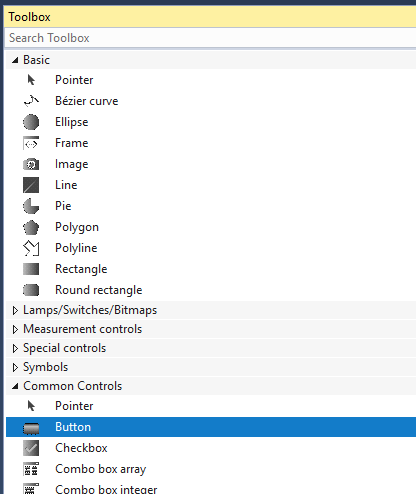
Task: Select the Combo box array item
Action: pos(211,469)
